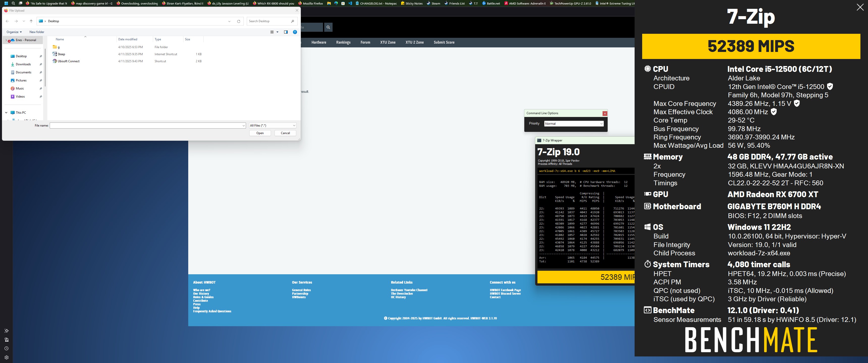The height and width of the screenshot is (363, 868).
Task: Open the Rankings menu on HWBOT
Action: [343, 42]
